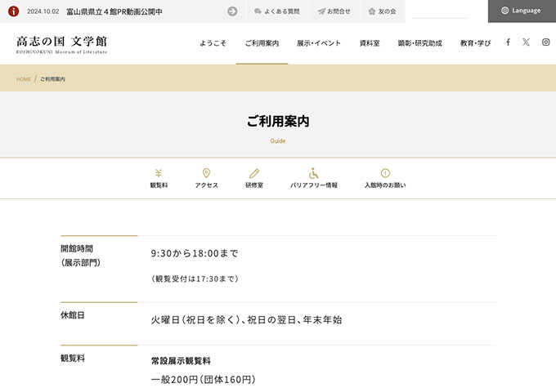The width and height of the screenshot is (556, 392).
Task: Click the 友の会 flower icon
Action: pyautogui.click(x=371, y=11)
